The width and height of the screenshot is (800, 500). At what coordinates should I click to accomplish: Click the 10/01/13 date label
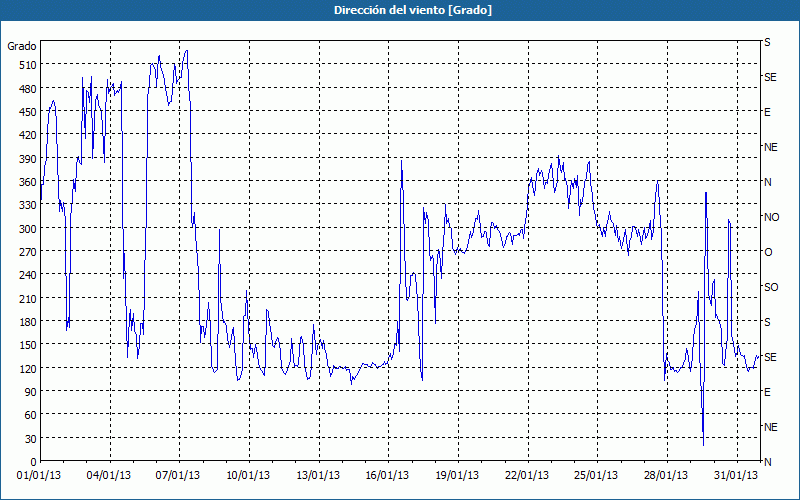click(248, 476)
